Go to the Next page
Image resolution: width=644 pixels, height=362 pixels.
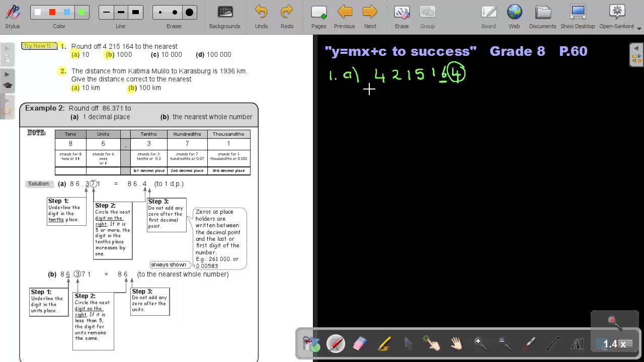[x=370, y=17]
